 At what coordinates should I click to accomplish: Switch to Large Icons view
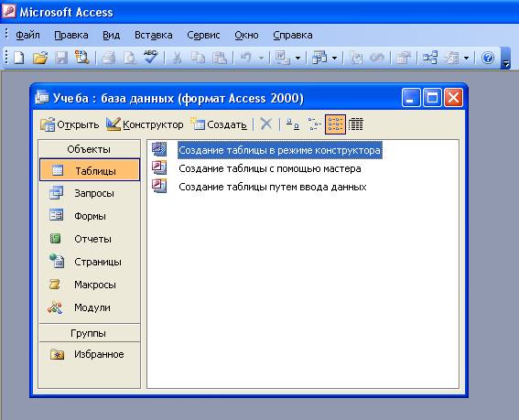click(292, 124)
